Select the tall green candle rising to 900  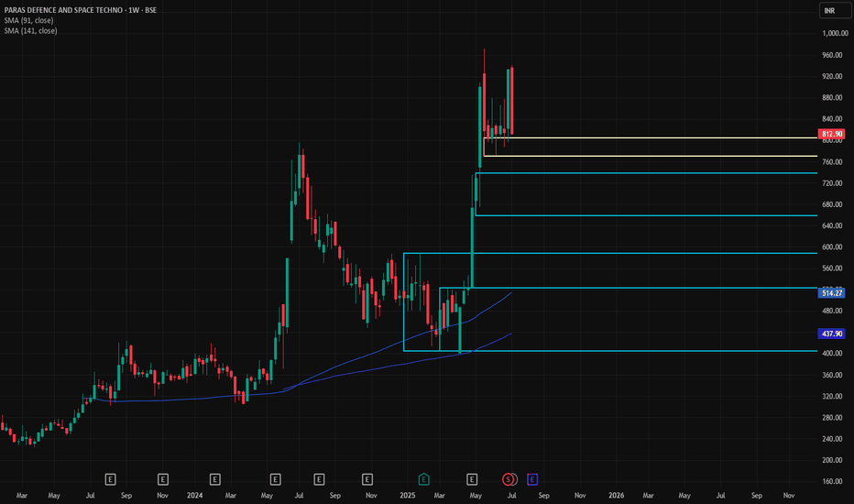pos(480,126)
